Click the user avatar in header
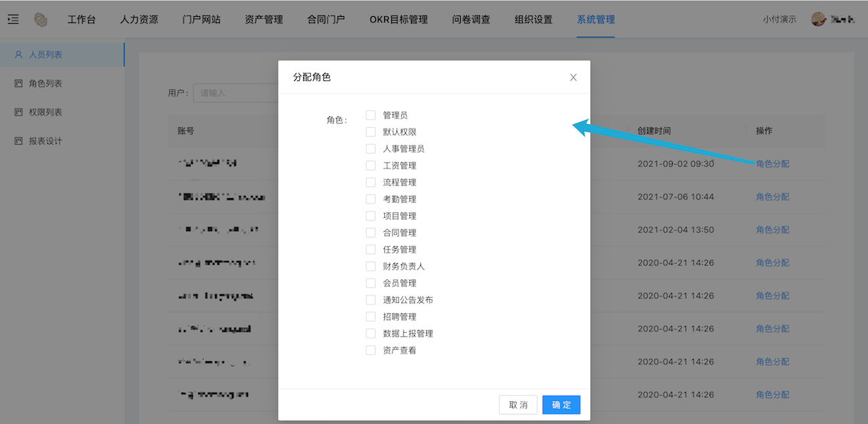This screenshot has height=424, width=868. [817, 19]
